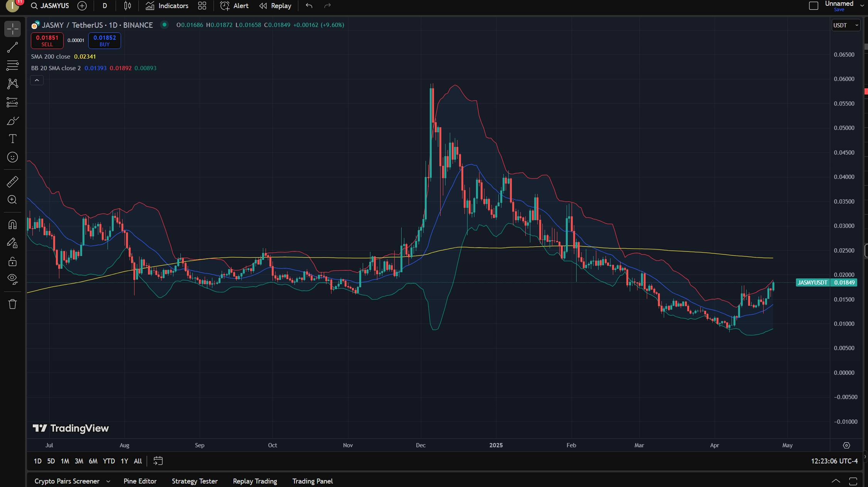Open the USDT currency dropdown
Image resolution: width=868 pixels, height=487 pixels.
[846, 25]
